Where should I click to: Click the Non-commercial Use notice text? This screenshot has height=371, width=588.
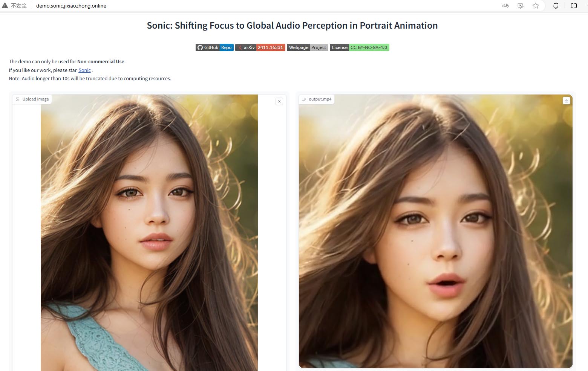(101, 62)
